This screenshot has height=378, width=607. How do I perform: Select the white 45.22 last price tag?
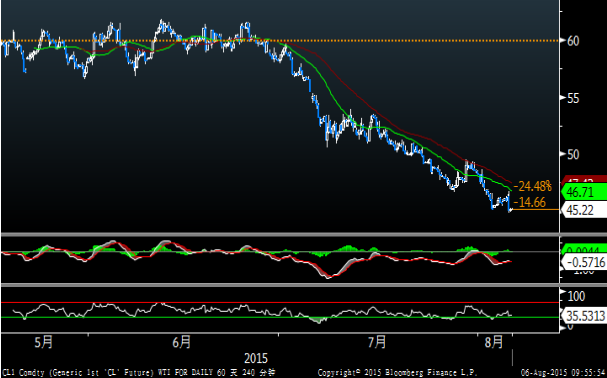coord(584,210)
